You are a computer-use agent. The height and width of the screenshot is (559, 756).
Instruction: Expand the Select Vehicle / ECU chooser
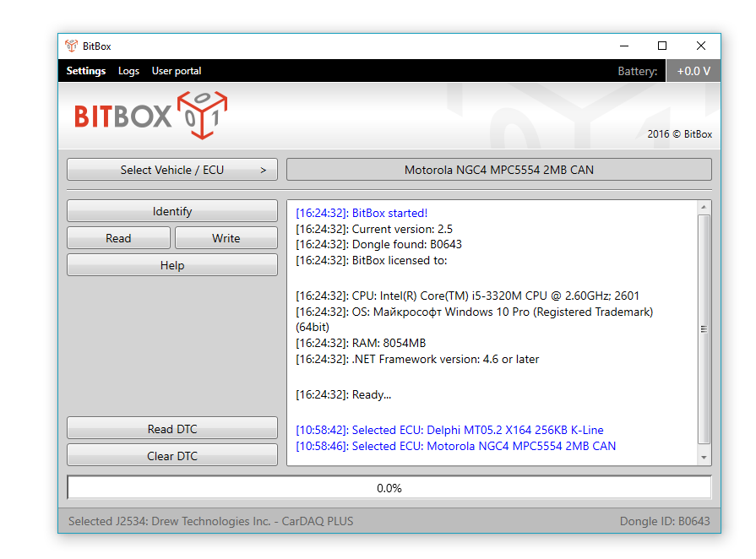(172, 170)
